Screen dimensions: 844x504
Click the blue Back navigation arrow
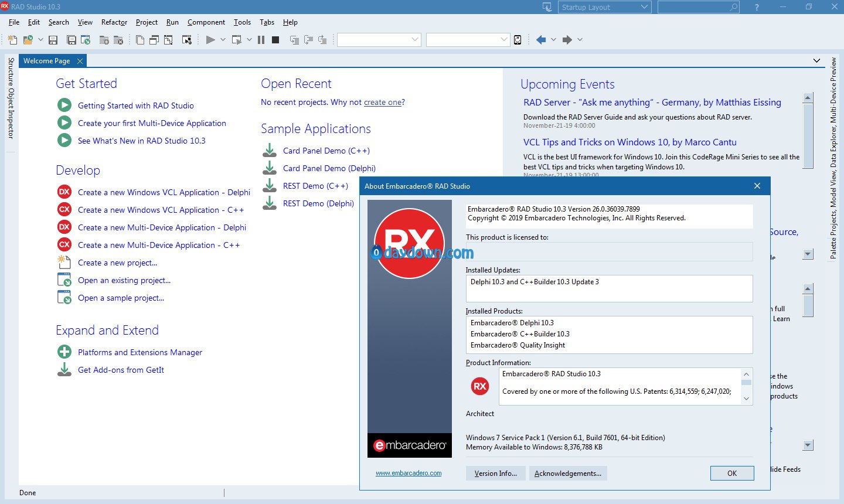tap(540, 40)
